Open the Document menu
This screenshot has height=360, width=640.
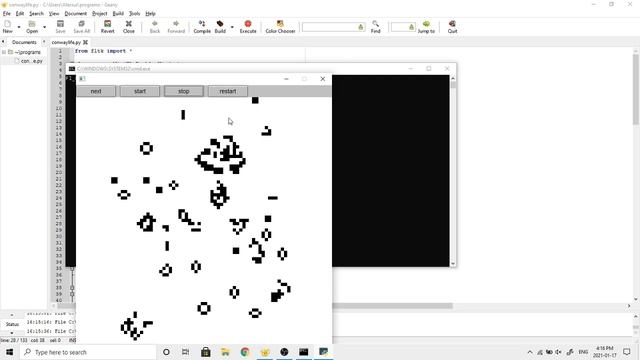coord(76,13)
